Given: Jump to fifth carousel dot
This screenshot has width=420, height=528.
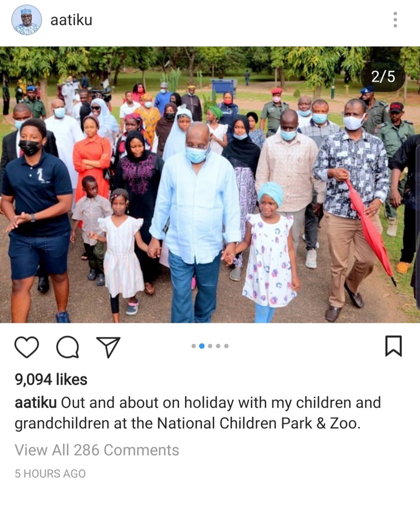Looking at the screenshot, I should click(226, 346).
